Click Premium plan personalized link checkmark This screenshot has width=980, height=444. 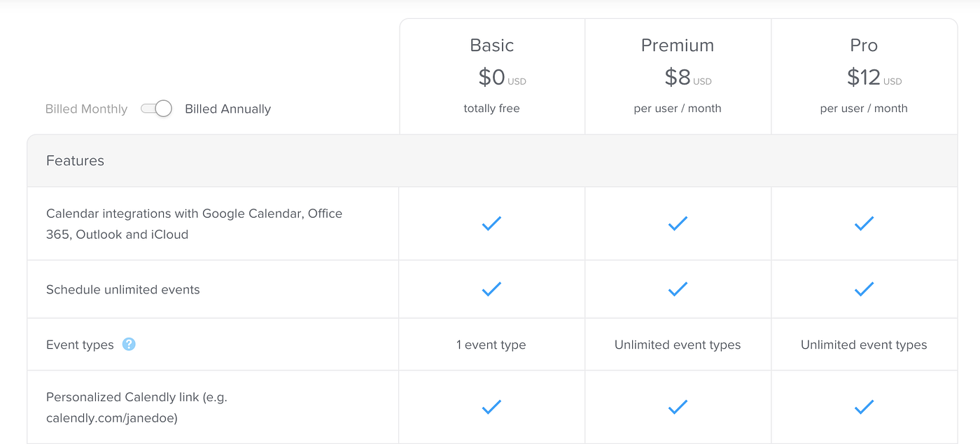pos(678,406)
